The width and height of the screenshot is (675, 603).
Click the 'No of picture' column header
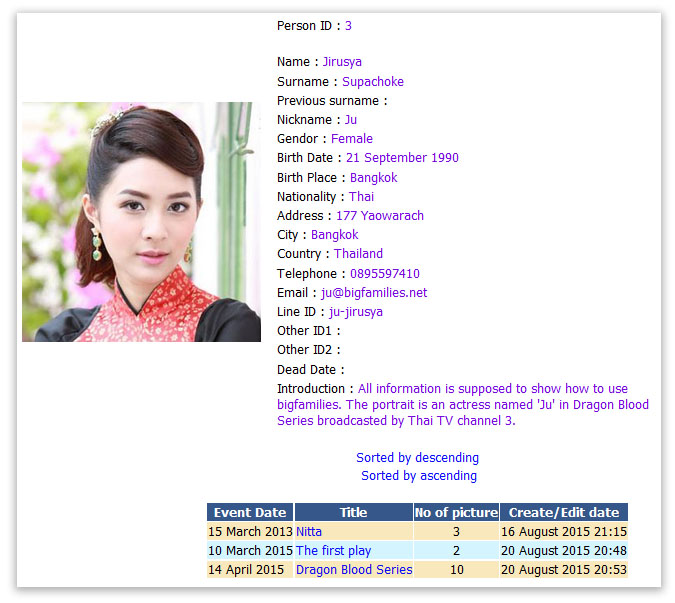[x=456, y=512]
